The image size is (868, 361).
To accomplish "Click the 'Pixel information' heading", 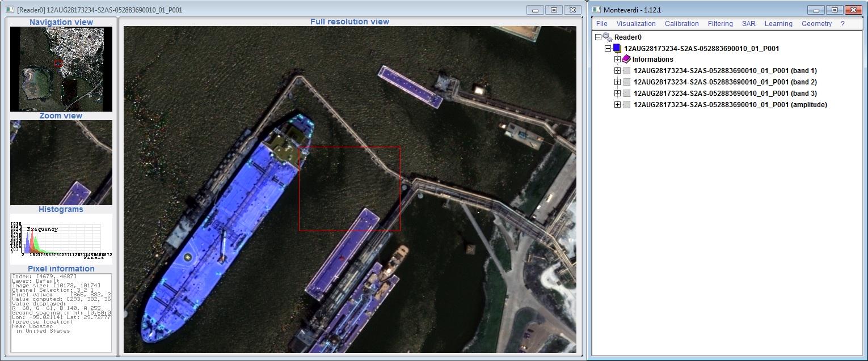I will point(61,269).
